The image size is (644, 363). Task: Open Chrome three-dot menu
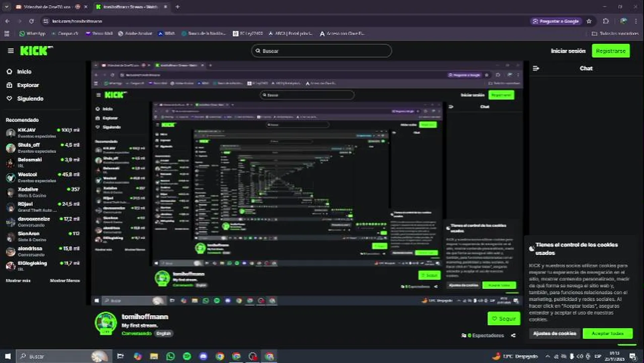636,21
